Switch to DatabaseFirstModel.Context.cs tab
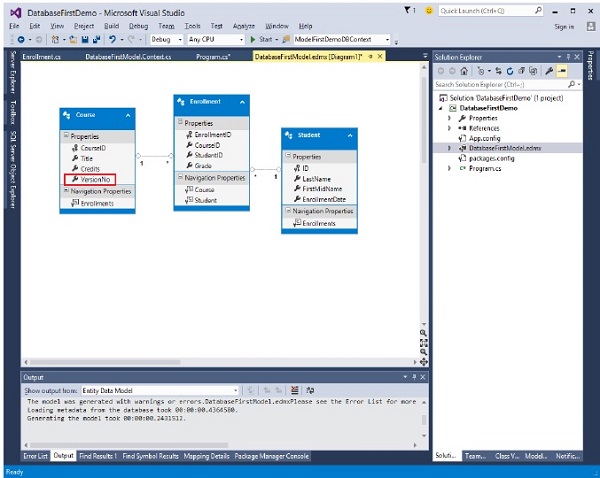This screenshot has height=478, width=600. (x=128, y=57)
